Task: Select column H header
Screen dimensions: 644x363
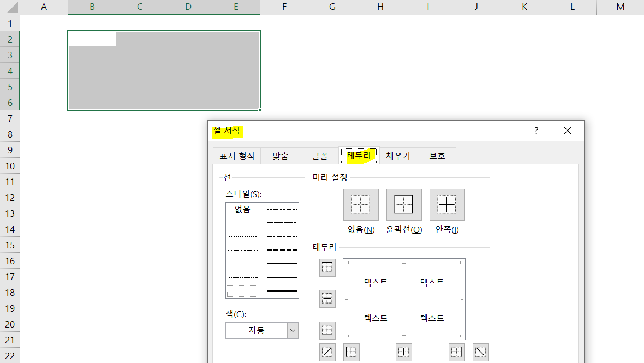Action: coord(380,7)
